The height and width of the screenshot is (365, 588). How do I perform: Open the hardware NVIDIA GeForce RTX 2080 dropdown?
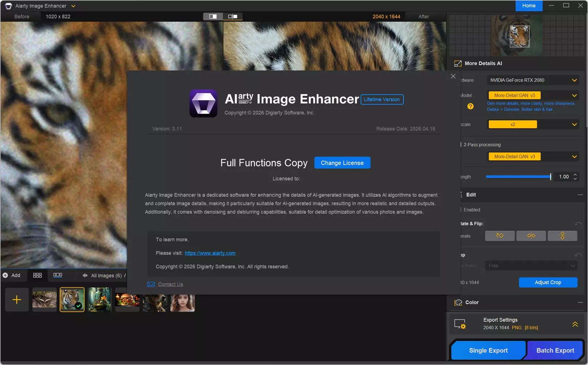[x=533, y=80]
